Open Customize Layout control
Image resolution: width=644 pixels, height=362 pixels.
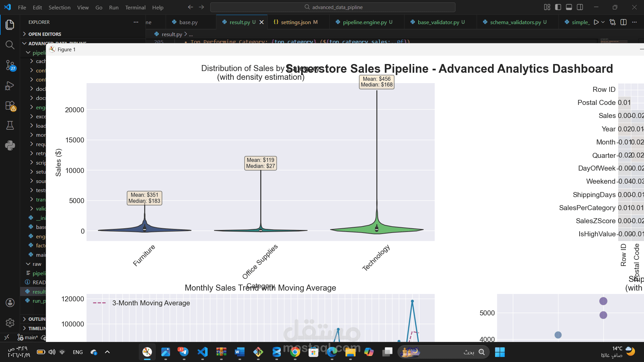point(547,7)
